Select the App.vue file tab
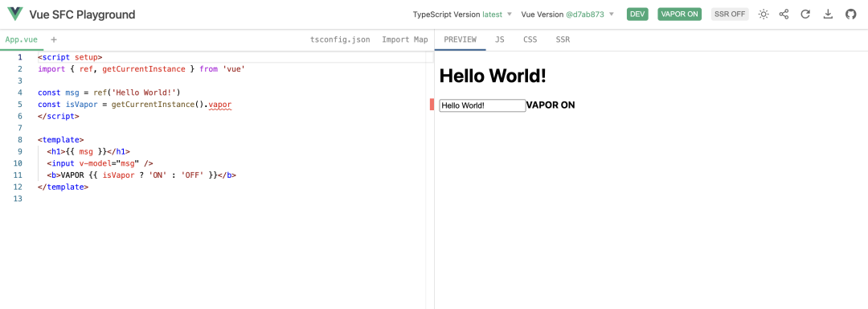Screen dimensions: 868x309 tap(22, 40)
